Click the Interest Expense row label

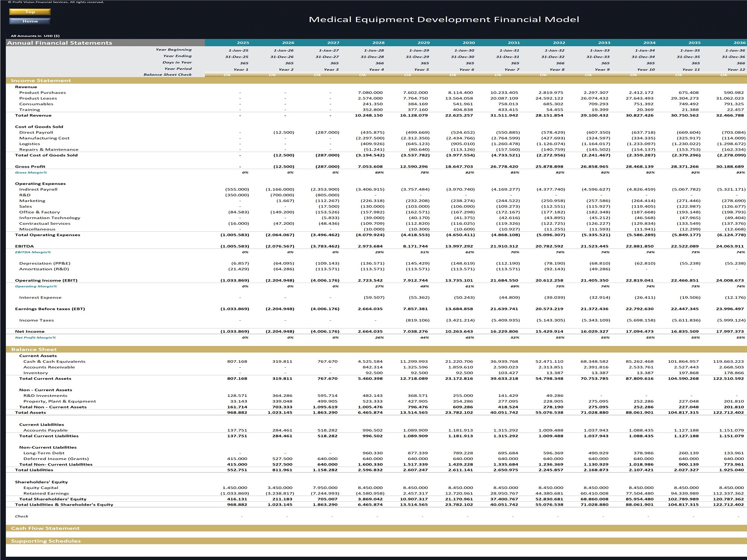[40, 298]
